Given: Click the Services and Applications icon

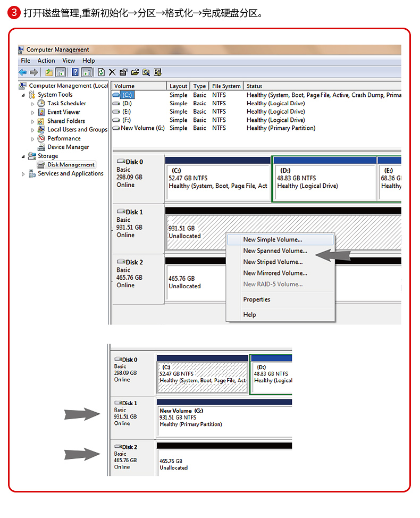Looking at the screenshot, I should pos(32,173).
